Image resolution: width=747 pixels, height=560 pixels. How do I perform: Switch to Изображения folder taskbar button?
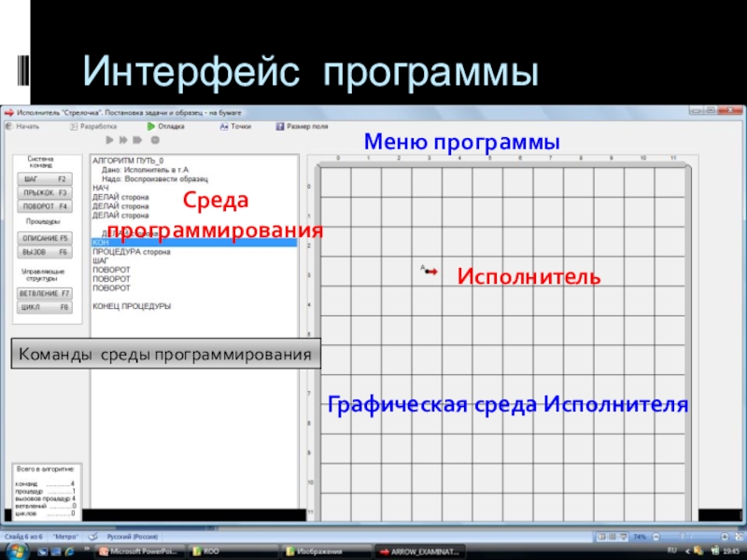325,552
